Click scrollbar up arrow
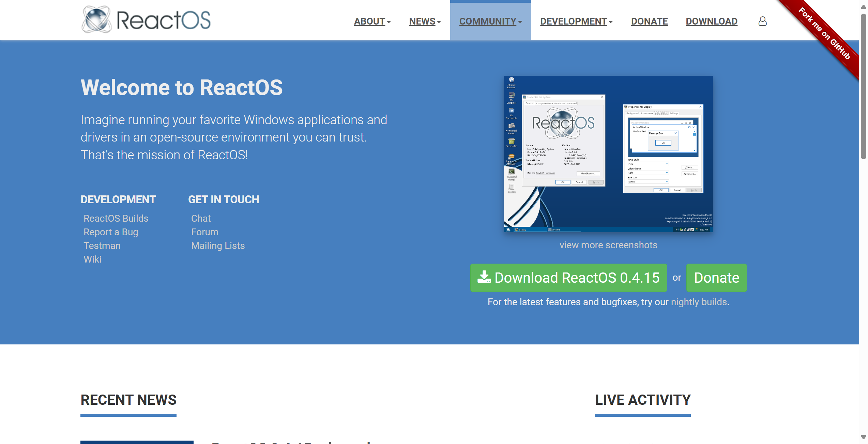The height and width of the screenshot is (444, 868). (863, 7)
